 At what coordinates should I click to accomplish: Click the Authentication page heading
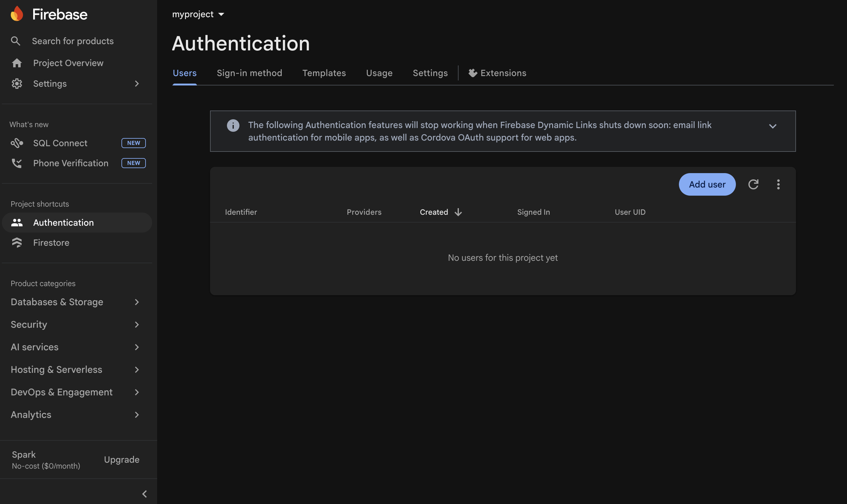(241, 44)
